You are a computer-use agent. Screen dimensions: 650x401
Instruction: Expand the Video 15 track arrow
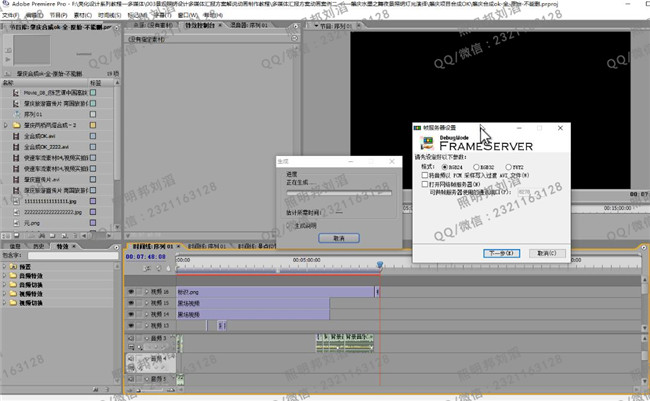(x=147, y=303)
